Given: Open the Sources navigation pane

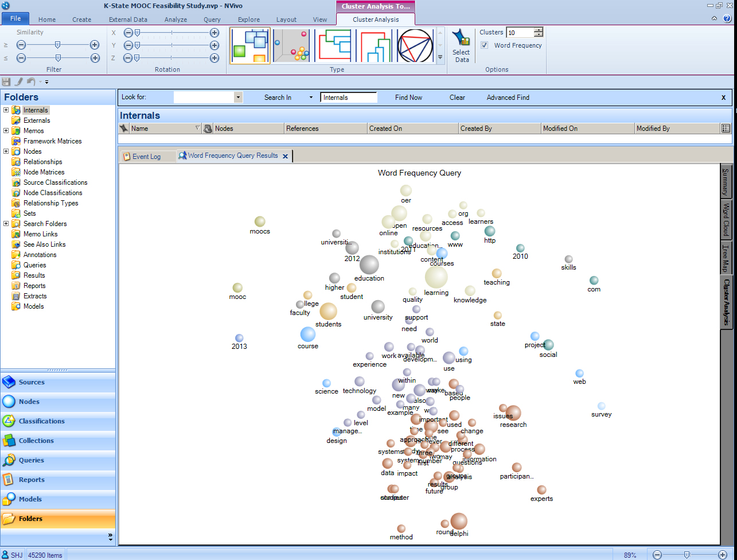Looking at the screenshot, I should (32, 382).
